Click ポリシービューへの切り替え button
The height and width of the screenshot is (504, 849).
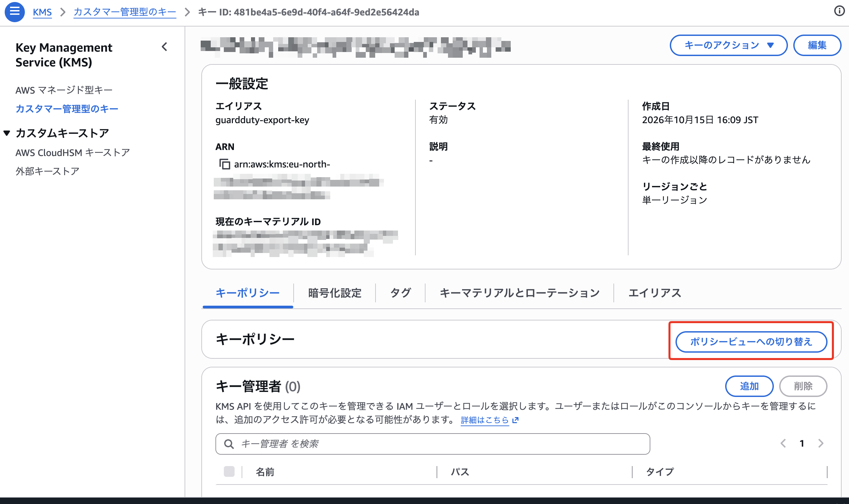751,342
